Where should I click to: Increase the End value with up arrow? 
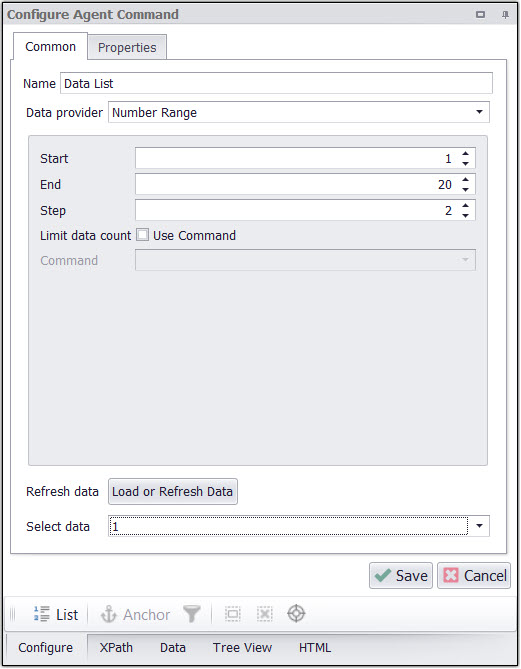coord(466,180)
